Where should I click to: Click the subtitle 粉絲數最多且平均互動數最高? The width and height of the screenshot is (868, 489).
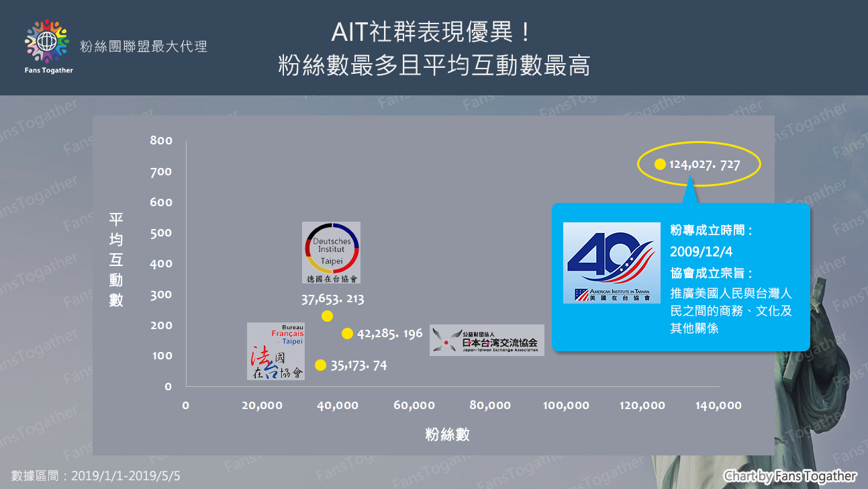pos(434,66)
